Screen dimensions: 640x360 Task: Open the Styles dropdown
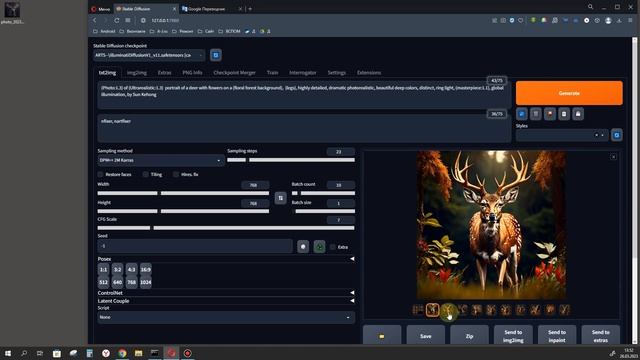click(562, 135)
